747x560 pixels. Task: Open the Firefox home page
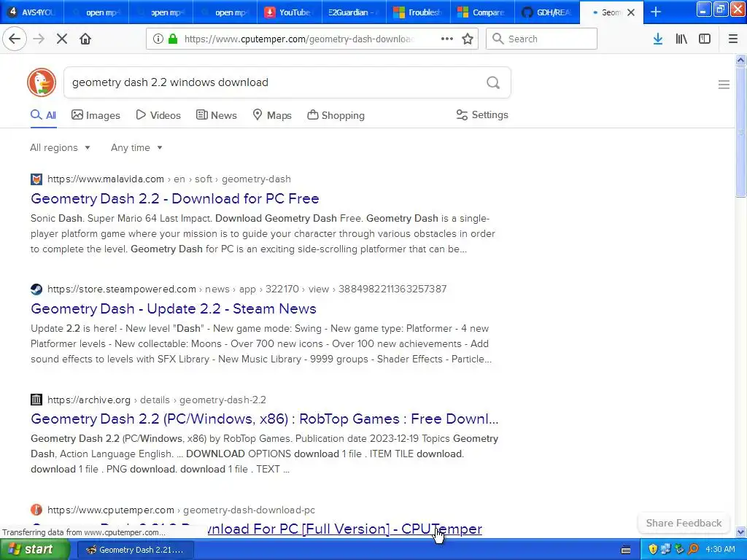point(85,39)
